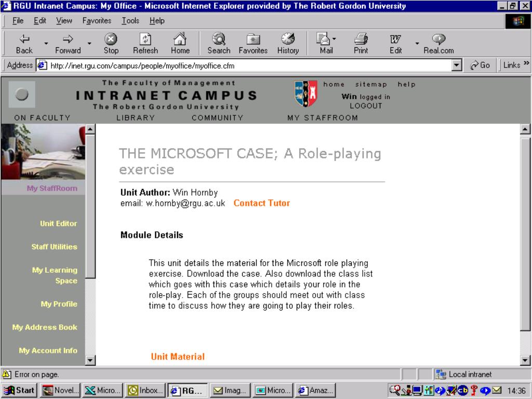Switch to the Novel... taskbar window
Image resolution: width=532 pixels, height=399 pixels.
point(60,391)
